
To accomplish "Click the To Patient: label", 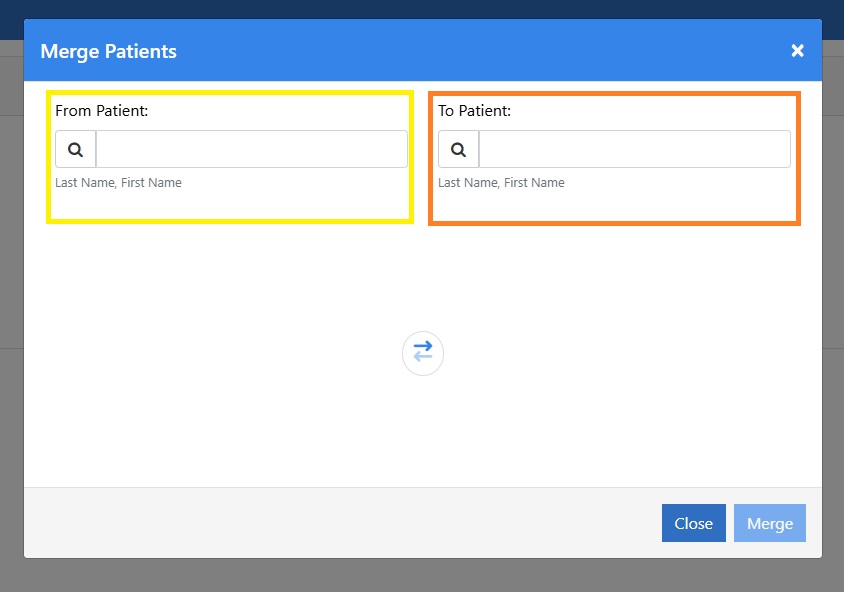I will point(474,111).
